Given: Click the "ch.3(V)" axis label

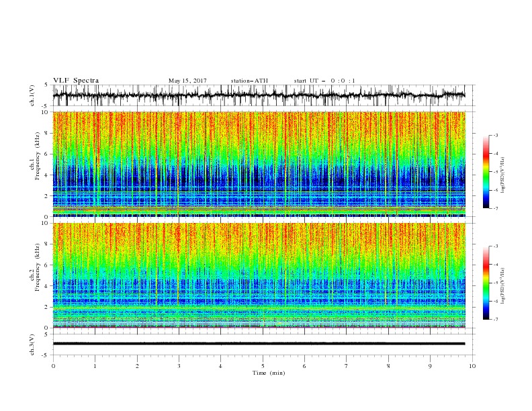Looking at the screenshot, I should click(32, 345).
